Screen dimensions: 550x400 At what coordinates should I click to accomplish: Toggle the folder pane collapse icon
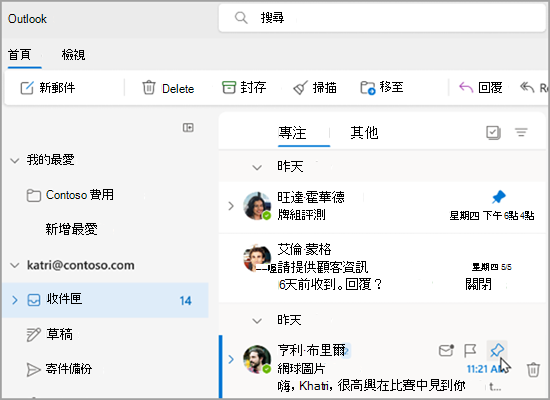coord(188,127)
